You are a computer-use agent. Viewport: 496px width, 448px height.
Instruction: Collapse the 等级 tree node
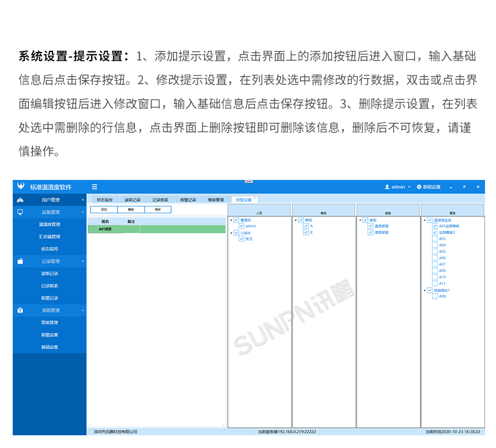[x=296, y=220]
